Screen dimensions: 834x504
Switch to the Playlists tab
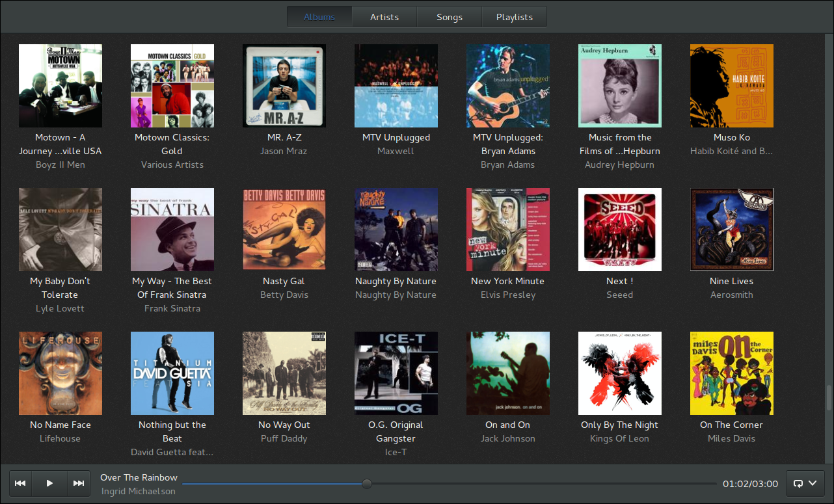point(514,17)
